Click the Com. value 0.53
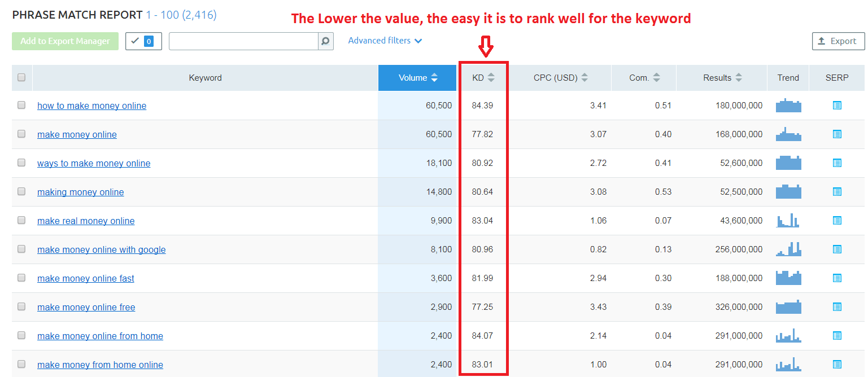 (663, 192)
